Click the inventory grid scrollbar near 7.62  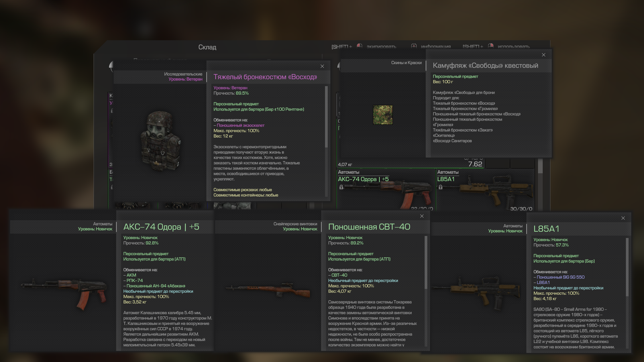pyautogui.click(x=540, y=166)
